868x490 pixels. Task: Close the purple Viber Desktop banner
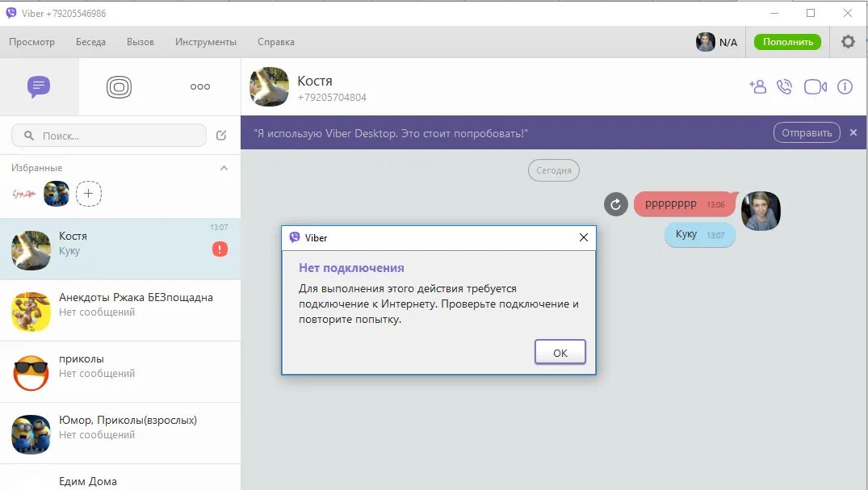coord(853,133)
